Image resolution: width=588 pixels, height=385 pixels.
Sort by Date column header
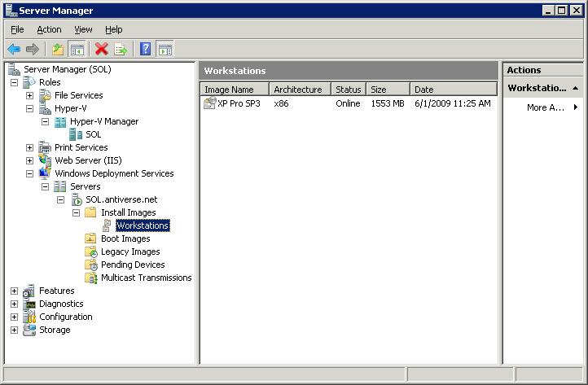click(x=454, y=90)
